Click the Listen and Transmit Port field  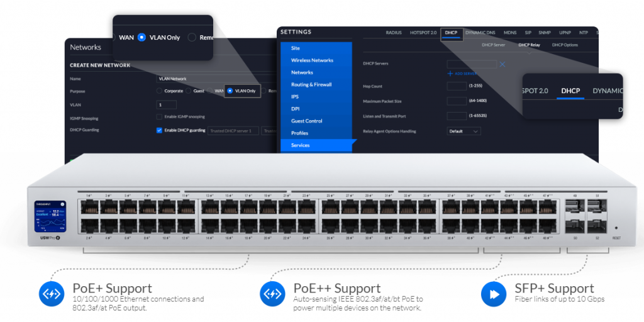(457, 116)
